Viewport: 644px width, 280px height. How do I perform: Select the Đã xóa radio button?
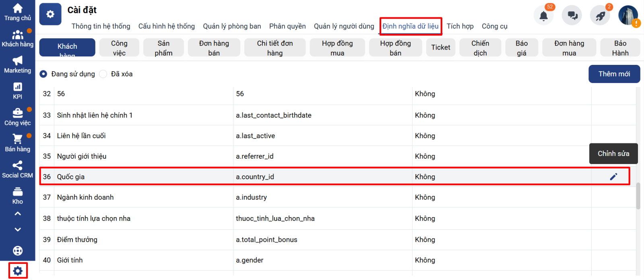103,74
